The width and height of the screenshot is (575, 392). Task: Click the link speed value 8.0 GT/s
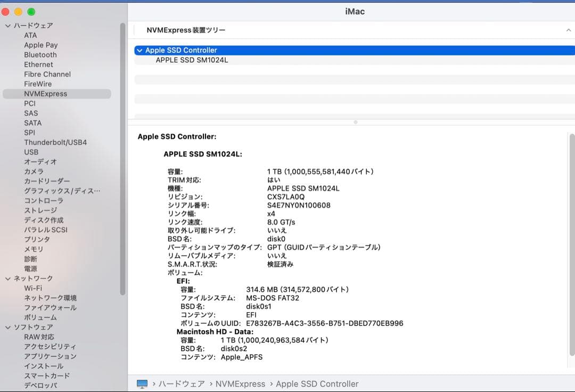(281, 222)
